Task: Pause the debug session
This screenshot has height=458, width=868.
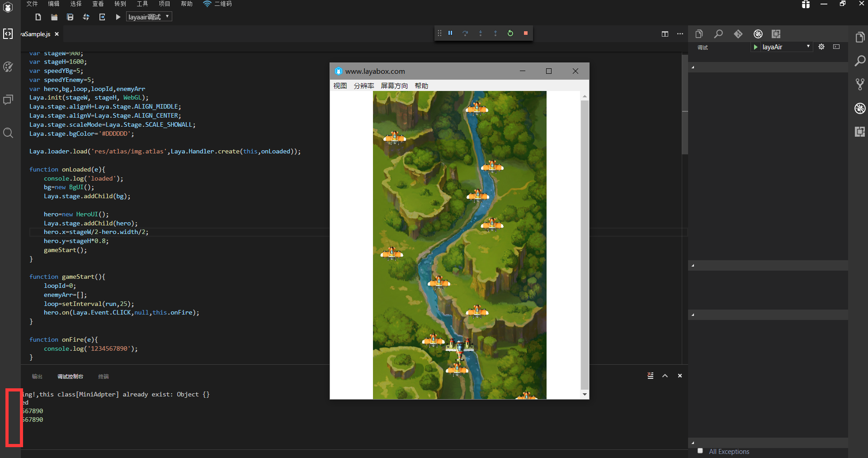Action: click(450, 33)
